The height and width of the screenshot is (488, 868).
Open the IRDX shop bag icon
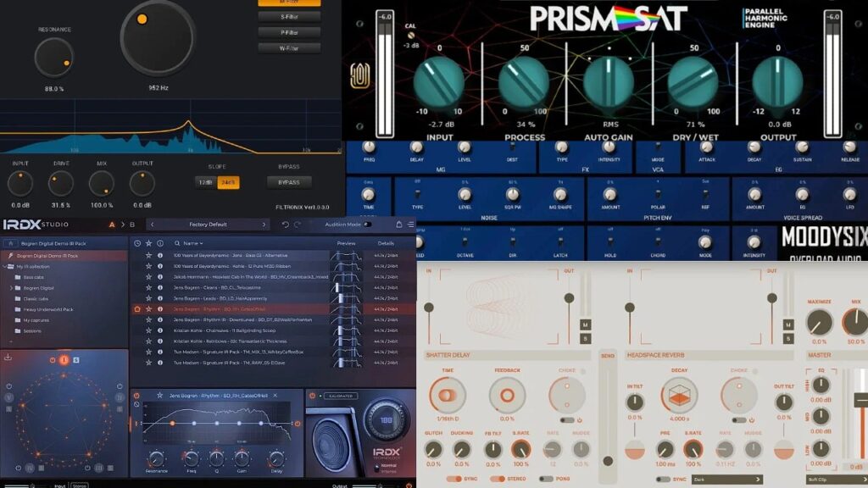coord(398,225)
